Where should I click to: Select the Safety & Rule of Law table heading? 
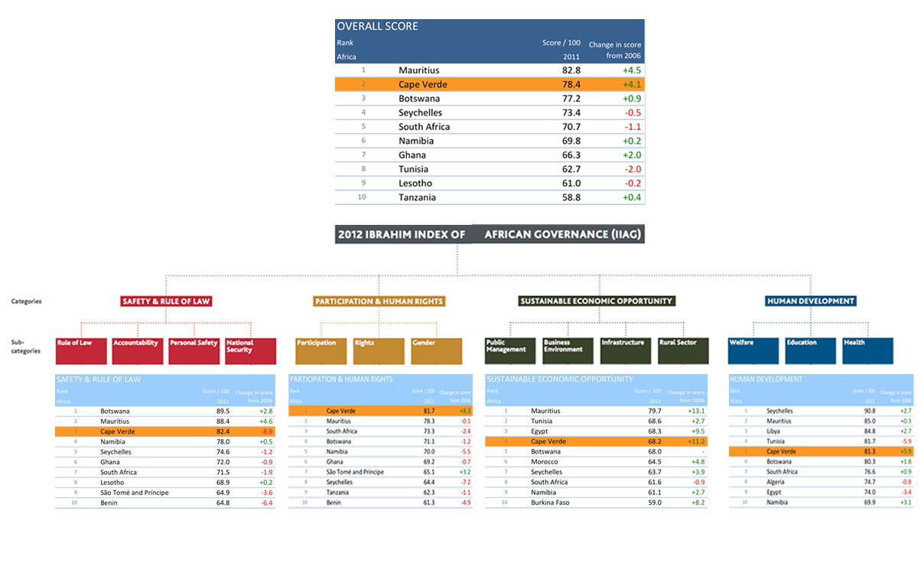[99, 379]
